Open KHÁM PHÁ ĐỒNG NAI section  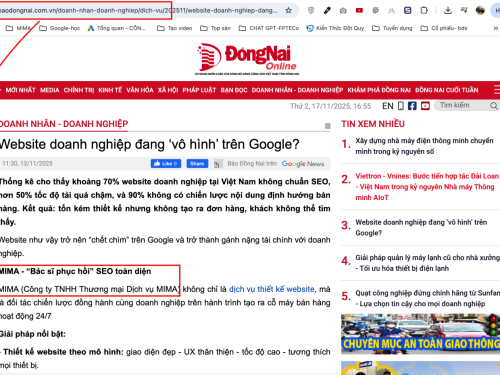click(x=379, y=90)
